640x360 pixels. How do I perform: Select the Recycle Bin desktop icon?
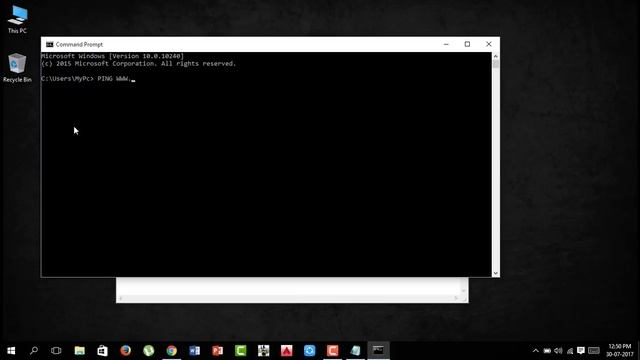click(x=17, y=68)
